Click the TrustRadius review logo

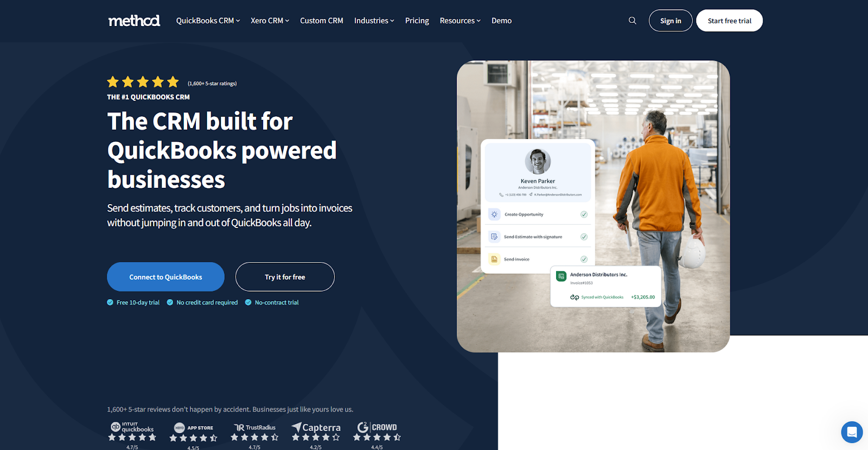(x=254, y=428)
